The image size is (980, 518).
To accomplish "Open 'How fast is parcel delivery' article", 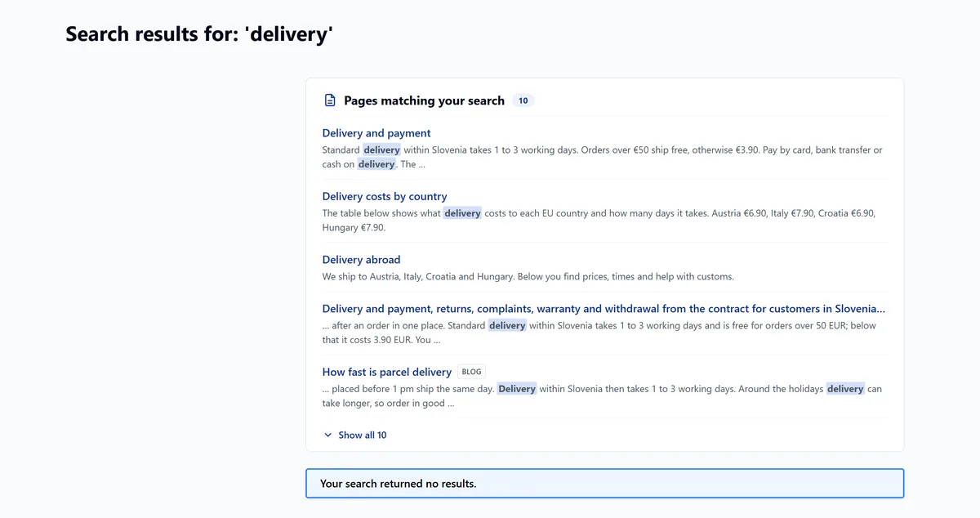I will [x=387, y=372].
